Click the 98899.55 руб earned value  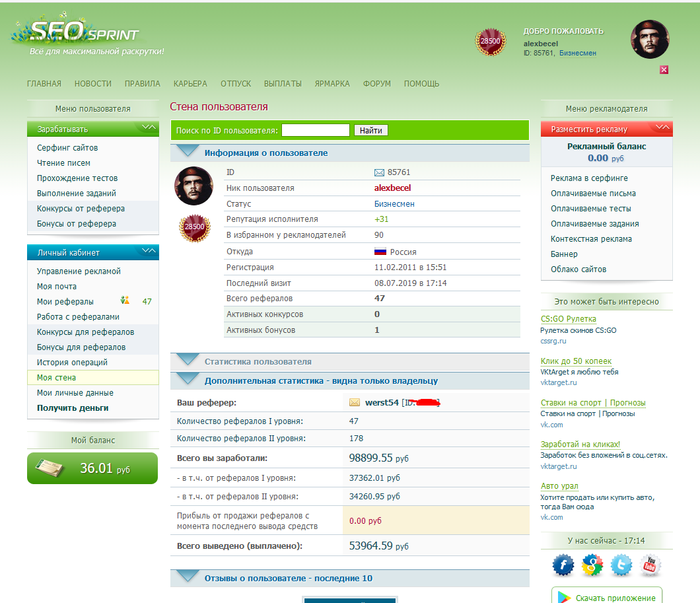[x=378, y=458]
